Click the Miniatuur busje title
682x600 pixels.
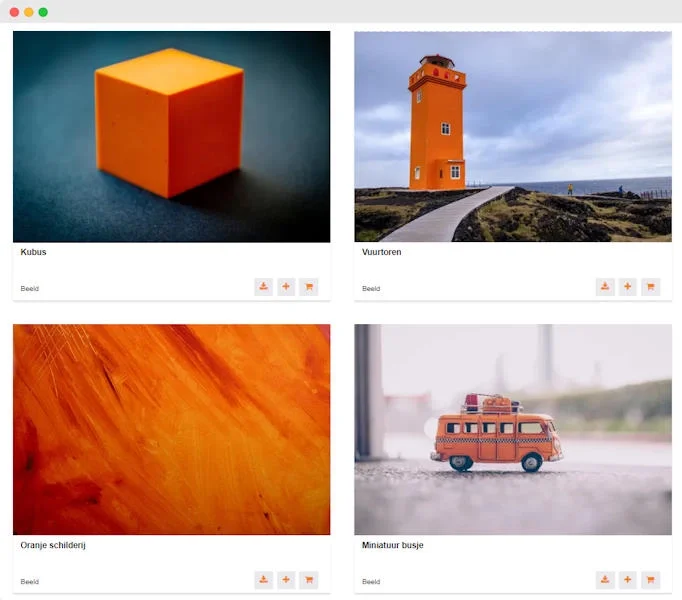coord(392,545)
